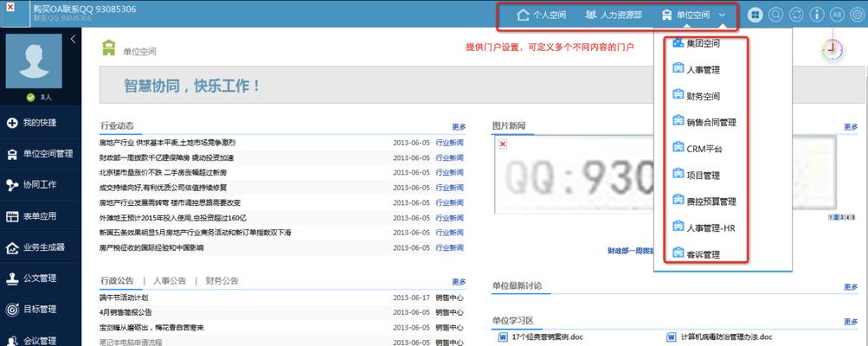Open 单位空间管理 in the sidebar
Viewport: 868px width, 346px height.
[x=41, y=154]
